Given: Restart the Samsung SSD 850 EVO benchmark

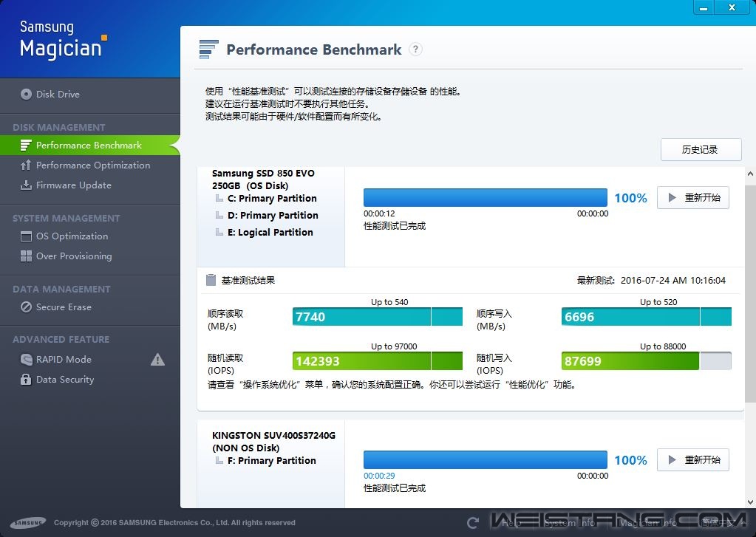Looking at the screenshot, I should [x=693, y=198].
